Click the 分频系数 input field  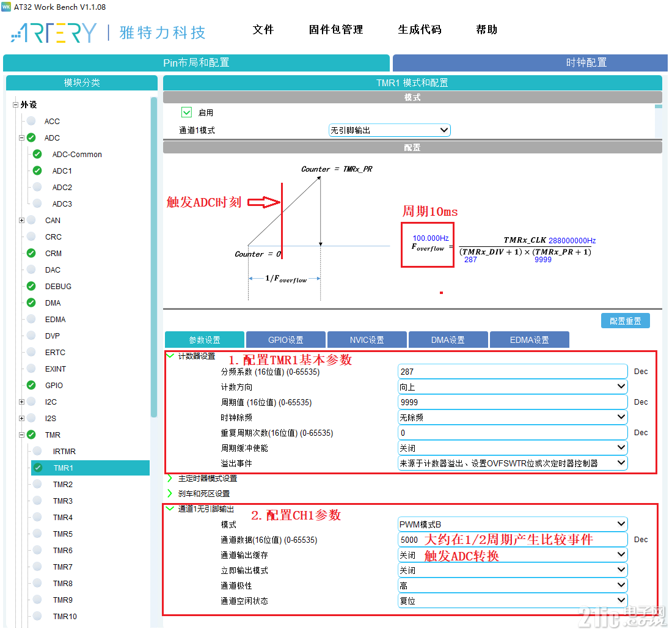point(513,371)
